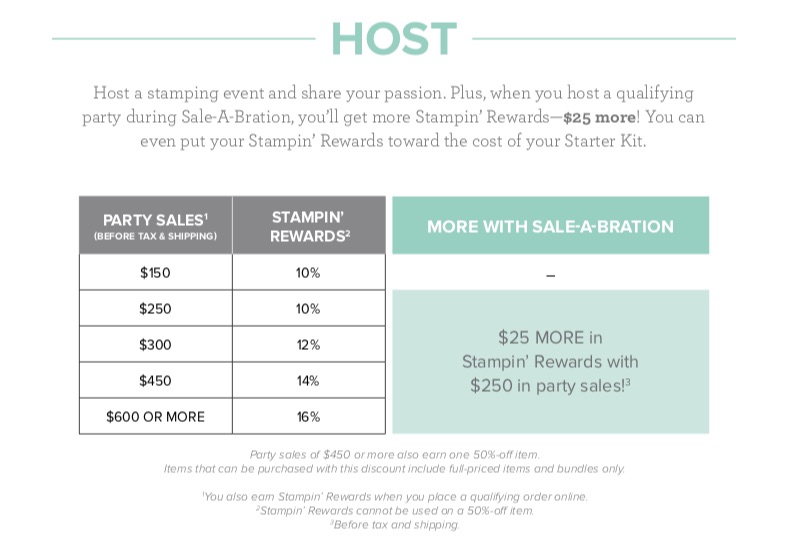The width and height of the screenshot is (786, 542).
Task: Select the $250 party sales cell
Action: (155, 308)
